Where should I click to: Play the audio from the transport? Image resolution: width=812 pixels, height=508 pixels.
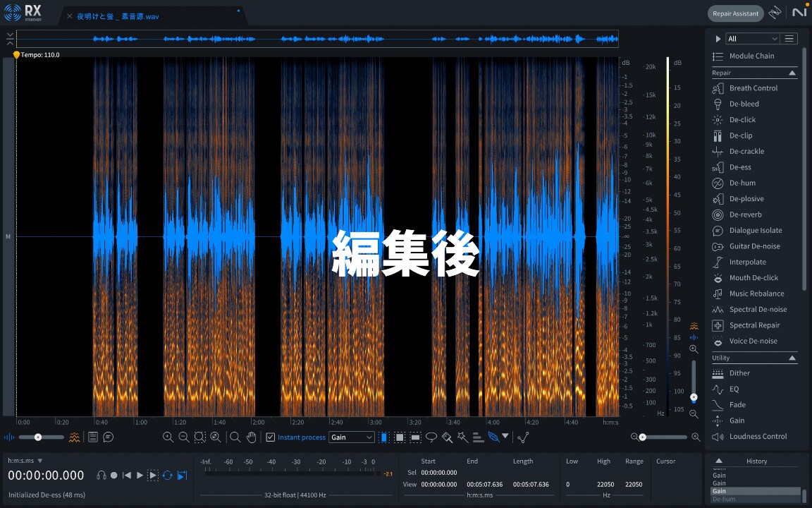(x=140, y=476)
